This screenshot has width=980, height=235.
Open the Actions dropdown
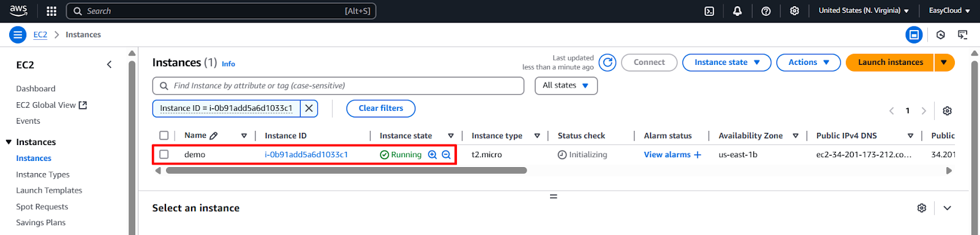coord(809,62)
